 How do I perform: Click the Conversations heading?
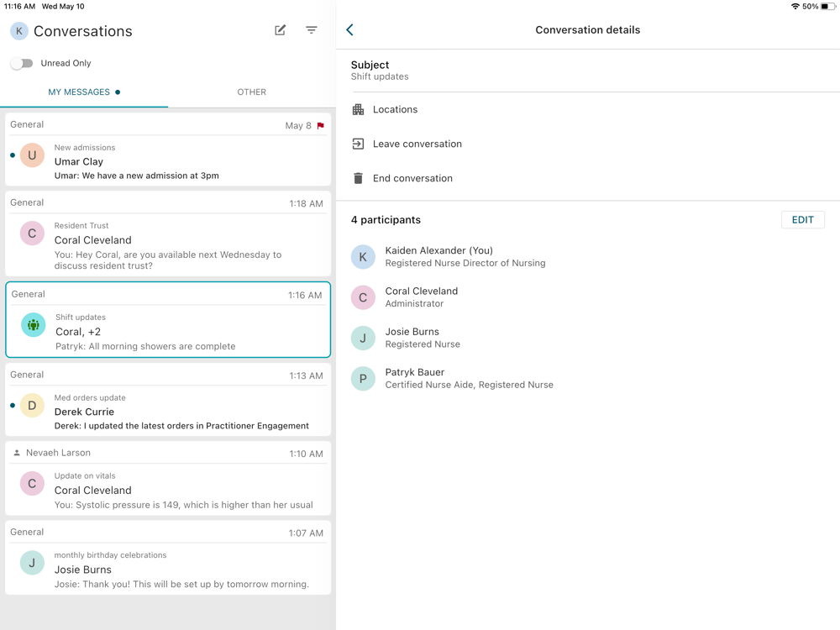pos(83,31)
